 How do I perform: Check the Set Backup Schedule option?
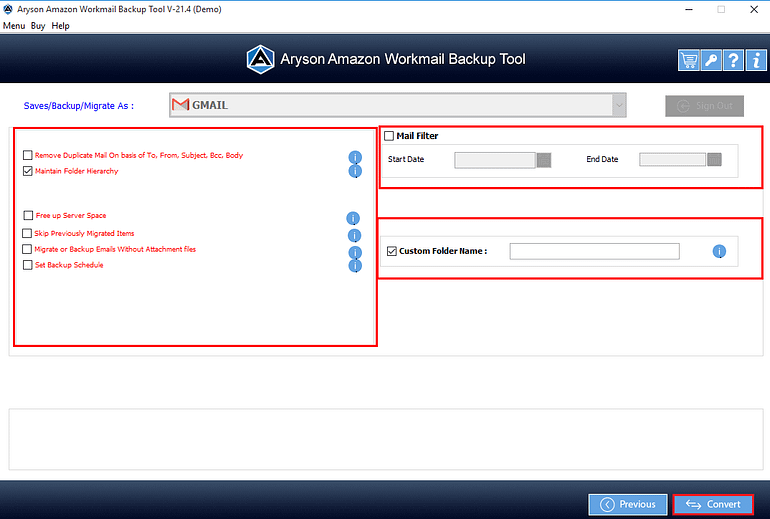[x=28, y=266]
